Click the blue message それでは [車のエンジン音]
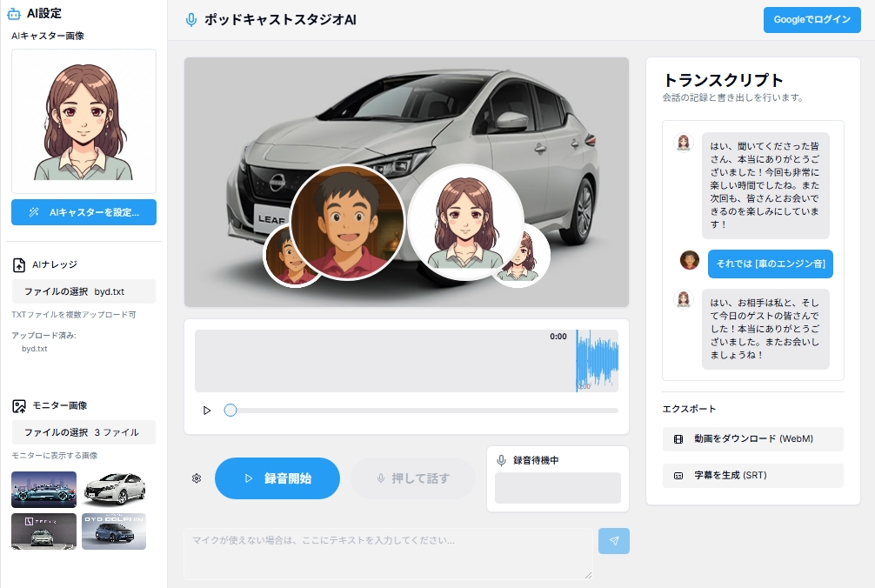The width and height of the screenshot is (875, 588). click(771, 264)
